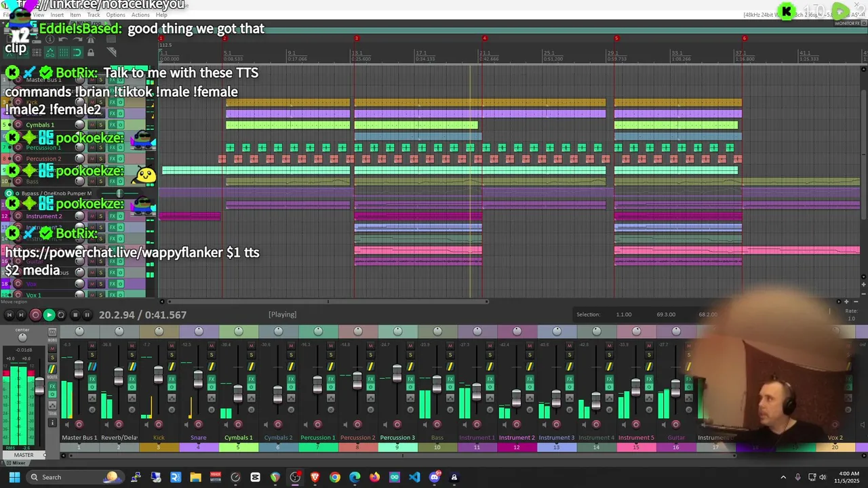Jump to timeline marker 5

tap(616, 38)
